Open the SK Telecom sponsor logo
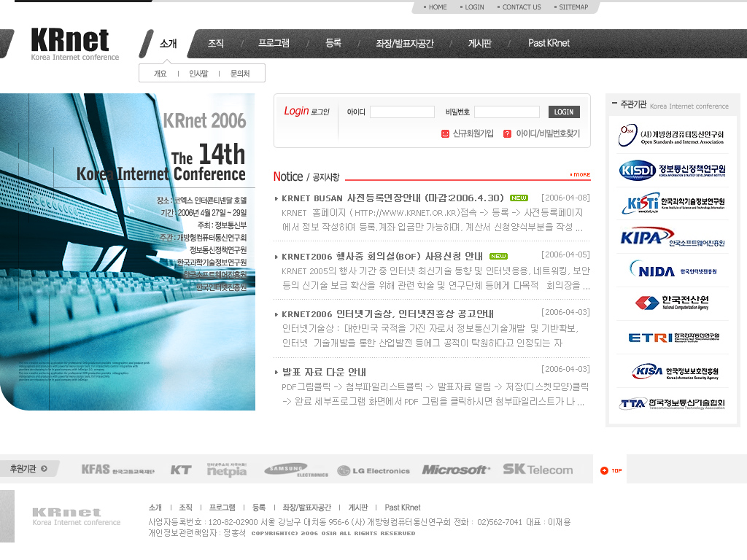The width and height of the screenshot is (747, 560). [x=538, y=470]
